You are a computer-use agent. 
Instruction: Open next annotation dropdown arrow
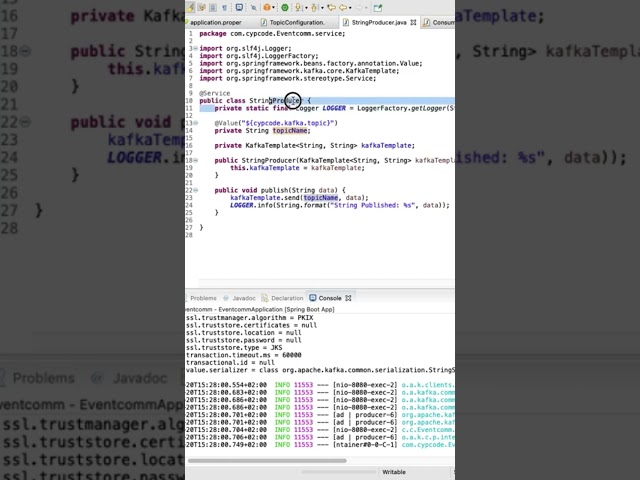coord(306,8)
